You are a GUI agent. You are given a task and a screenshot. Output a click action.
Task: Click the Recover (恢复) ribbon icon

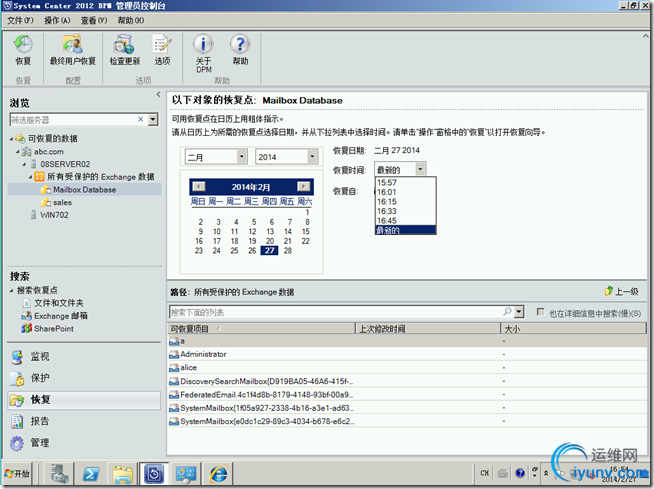tap(23, 50)
